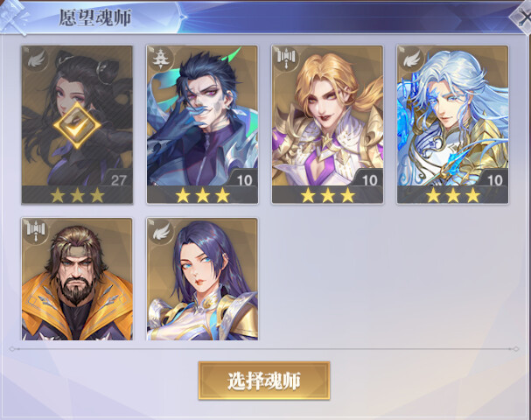Click the wing icon on the silver-haired hero card
Screen dimensions: 531x420
point(411,60)
